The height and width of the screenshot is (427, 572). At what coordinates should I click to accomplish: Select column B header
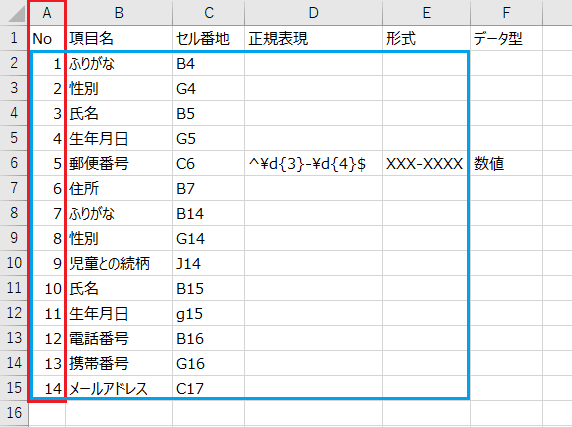119,13
